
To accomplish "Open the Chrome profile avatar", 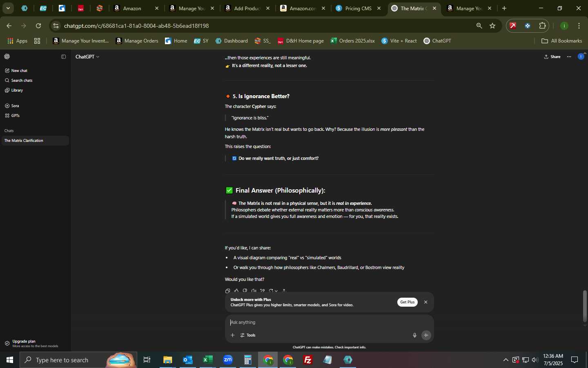I will coord(564,26).
